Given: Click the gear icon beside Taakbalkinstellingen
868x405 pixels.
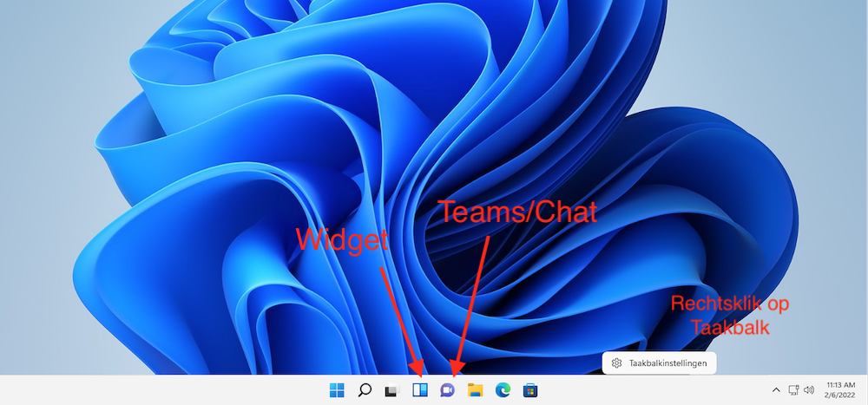Looking at the screenshot, I should click(x=616, y=363).
